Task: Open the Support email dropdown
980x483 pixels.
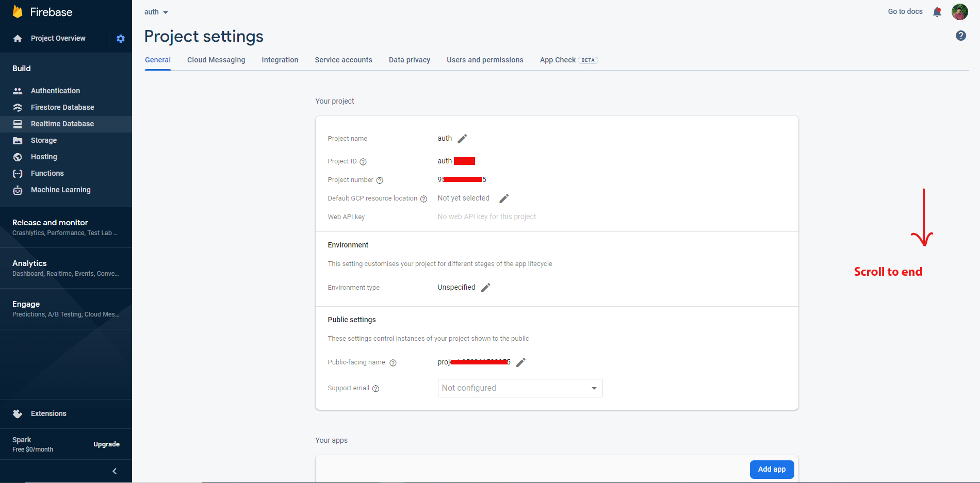Action: 520,388
